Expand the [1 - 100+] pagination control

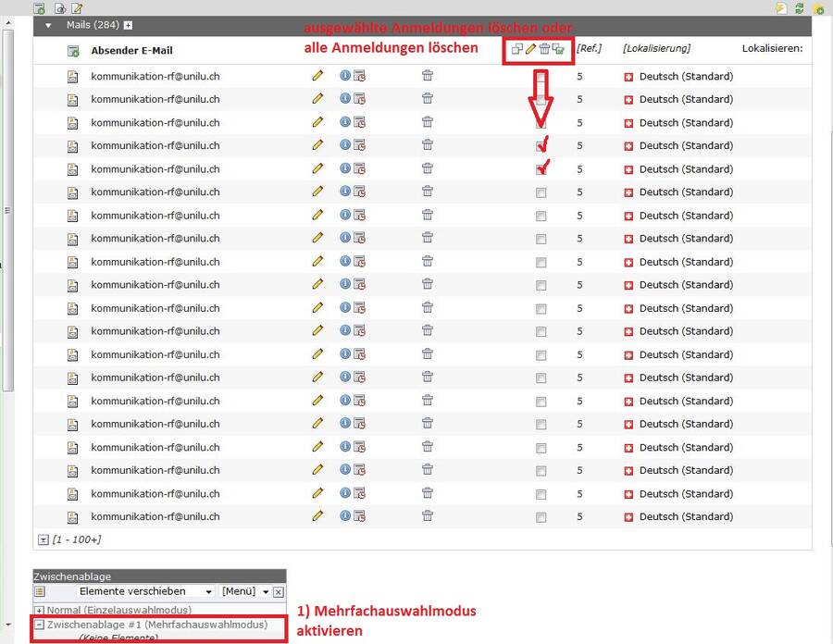click(44, 540)
